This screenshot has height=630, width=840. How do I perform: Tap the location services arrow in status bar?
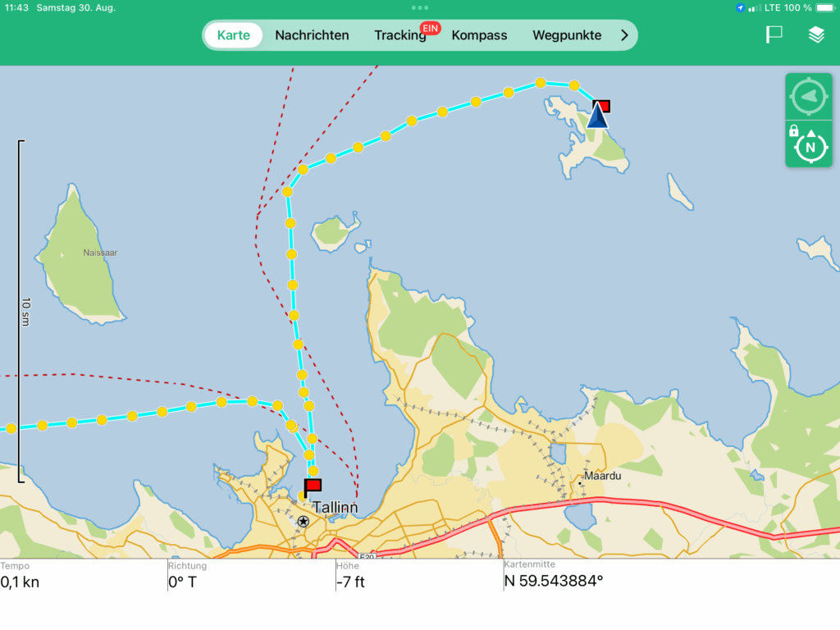click(x=740, y=7)
